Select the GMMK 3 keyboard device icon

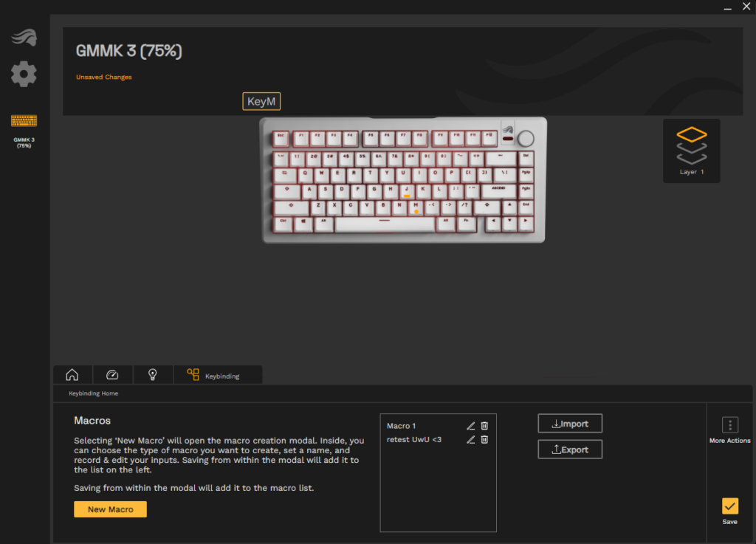click(x=24, y=120)
